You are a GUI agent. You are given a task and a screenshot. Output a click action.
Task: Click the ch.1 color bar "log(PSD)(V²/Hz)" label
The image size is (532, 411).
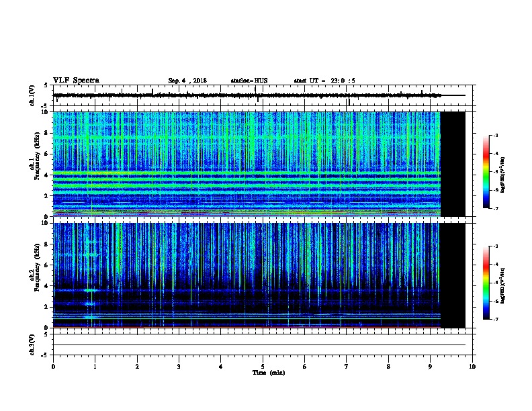503,175
